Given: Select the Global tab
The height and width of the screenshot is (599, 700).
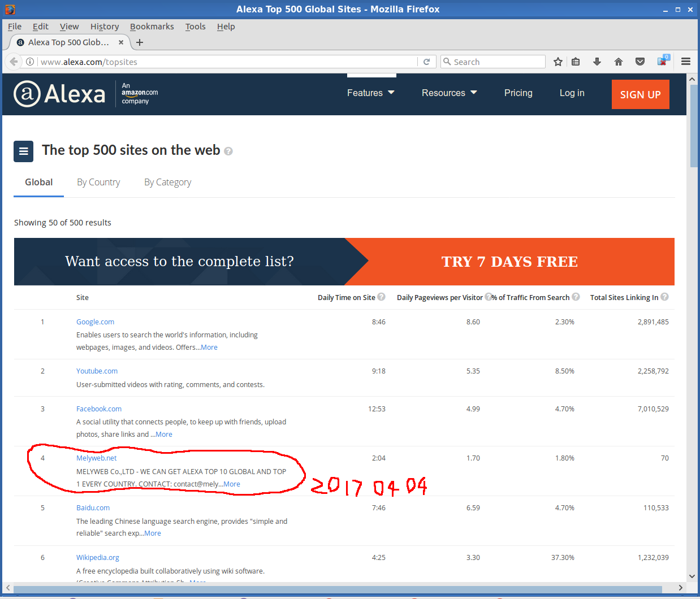Looking at the screenshot, I should [x=38, y=182].
